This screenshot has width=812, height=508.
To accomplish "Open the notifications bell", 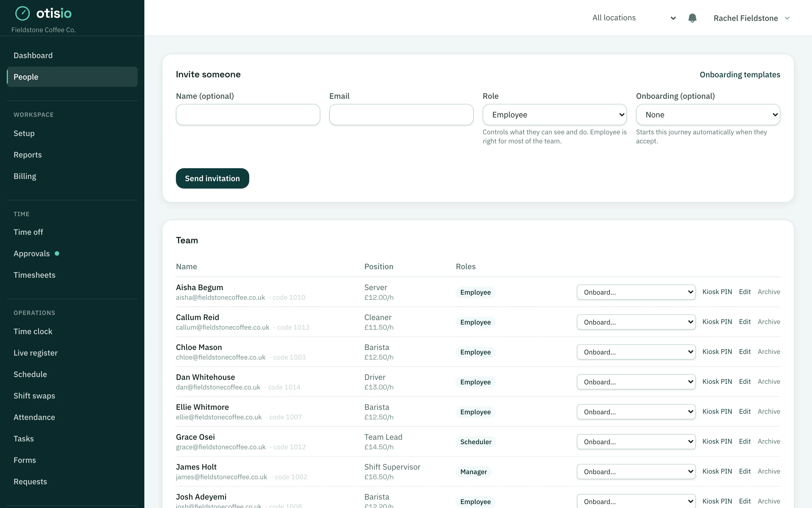I will pos(692,18).
